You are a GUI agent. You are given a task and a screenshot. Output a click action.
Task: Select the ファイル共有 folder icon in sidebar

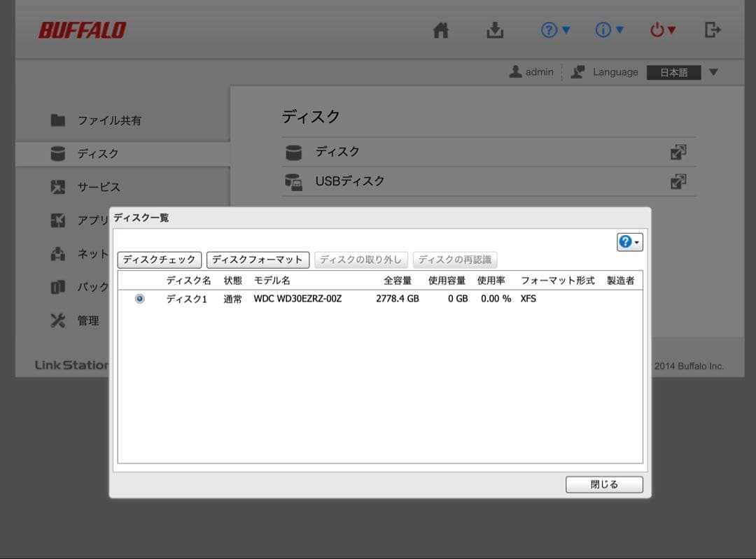click(x=57, y=119)
